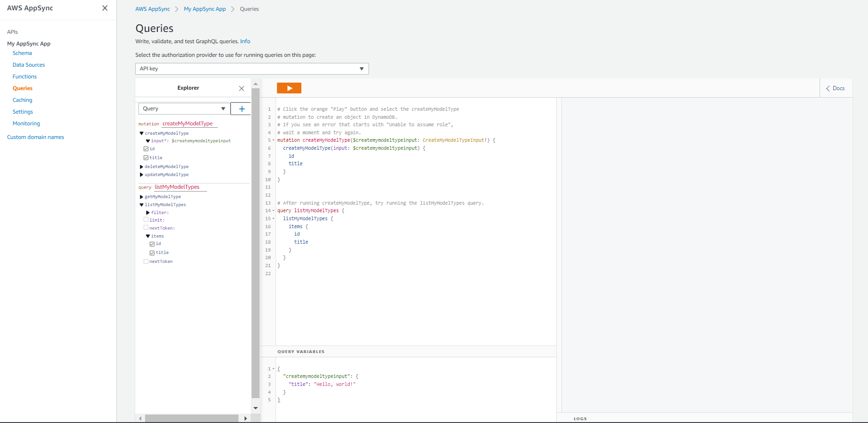Edit query name listMyModelTypes field
This screenshot has width=868, height=423.
(180, 187)
